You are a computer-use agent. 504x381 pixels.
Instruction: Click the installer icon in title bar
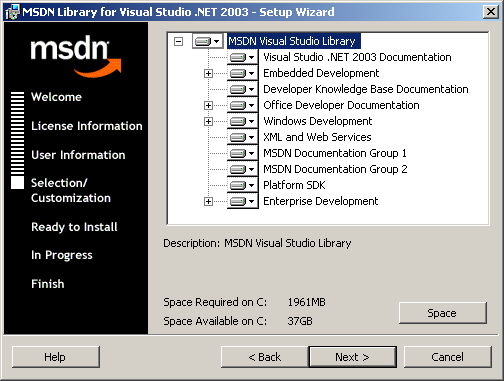coord(12,12)
